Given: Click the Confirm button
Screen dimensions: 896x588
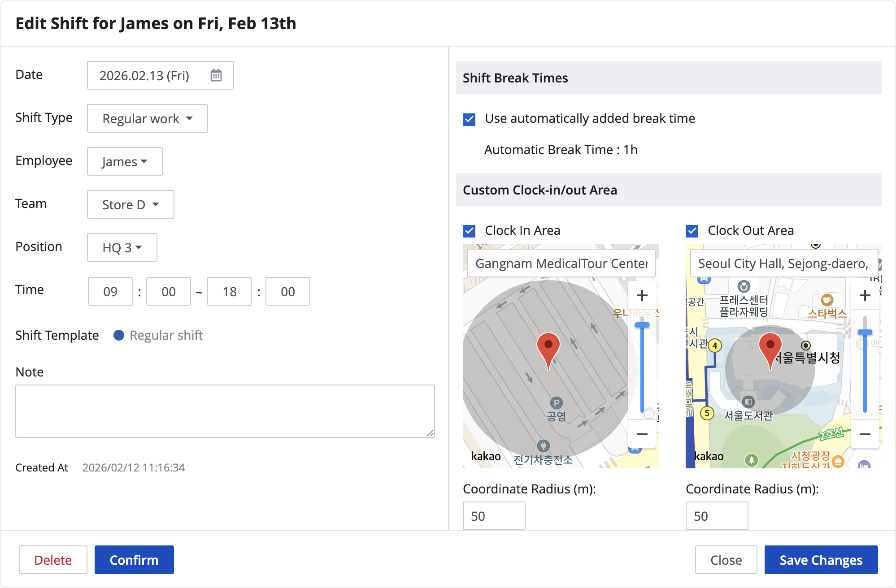Looking at the screenshot, I should tap(134, 560).
